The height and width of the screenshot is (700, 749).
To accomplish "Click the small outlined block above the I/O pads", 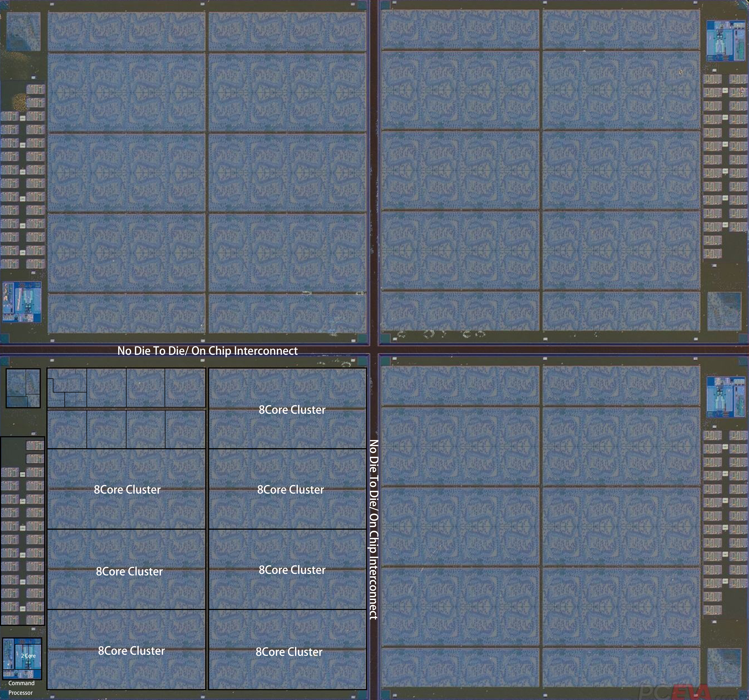I will pos(23,388).
